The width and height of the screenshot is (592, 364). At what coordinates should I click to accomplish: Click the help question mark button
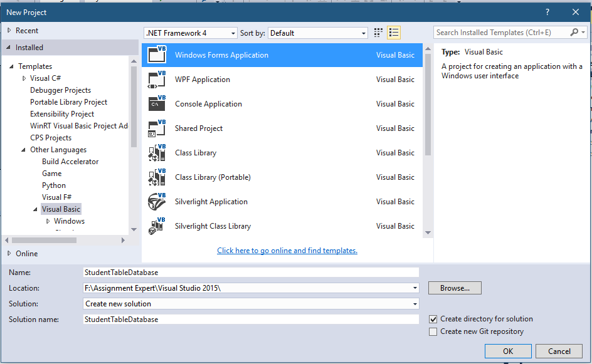[547, 12]
